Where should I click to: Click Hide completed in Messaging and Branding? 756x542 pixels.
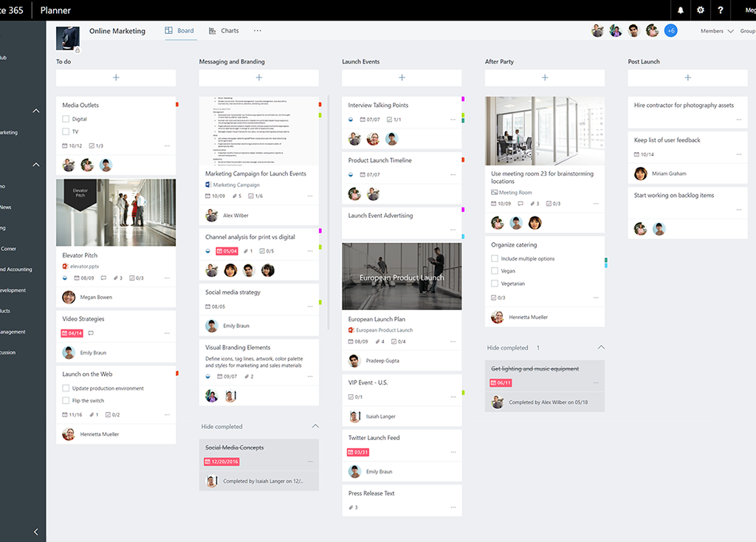221,427
